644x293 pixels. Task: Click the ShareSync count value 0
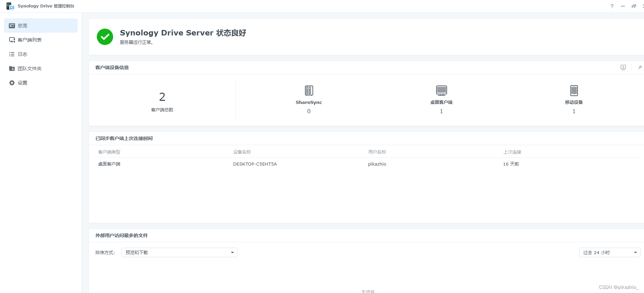point(309,111)
